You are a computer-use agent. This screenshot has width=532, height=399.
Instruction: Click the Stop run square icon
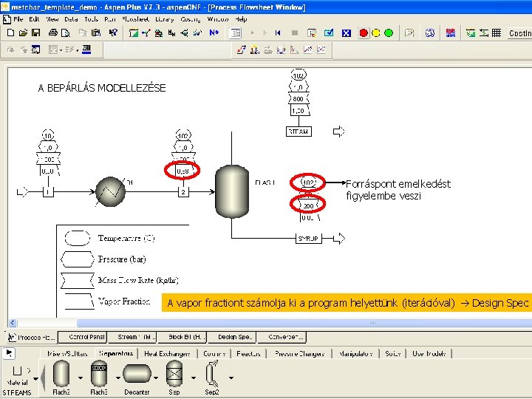point(295,33)
